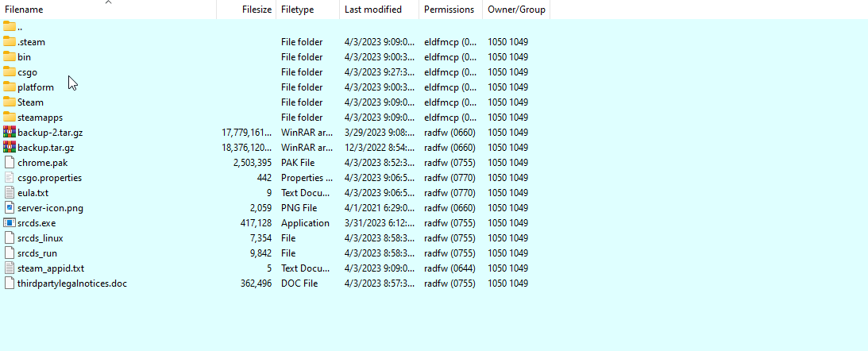This screenshot has width=868, height=351.
Task: Select the chrome.pak file icon
Action: pyautogui.click(x=10, y=163)
